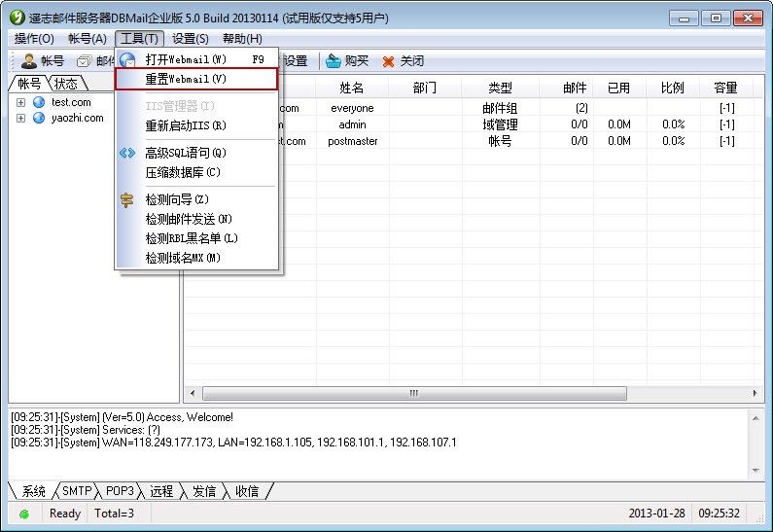773x532 pixels.
Task: Click the globe icon beside test.com
Action: [x=39, y=102]
